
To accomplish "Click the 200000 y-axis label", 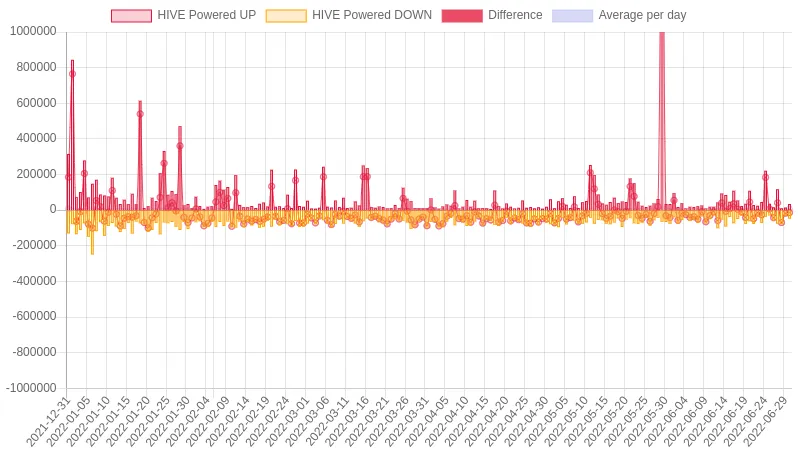I will point(36,174).
